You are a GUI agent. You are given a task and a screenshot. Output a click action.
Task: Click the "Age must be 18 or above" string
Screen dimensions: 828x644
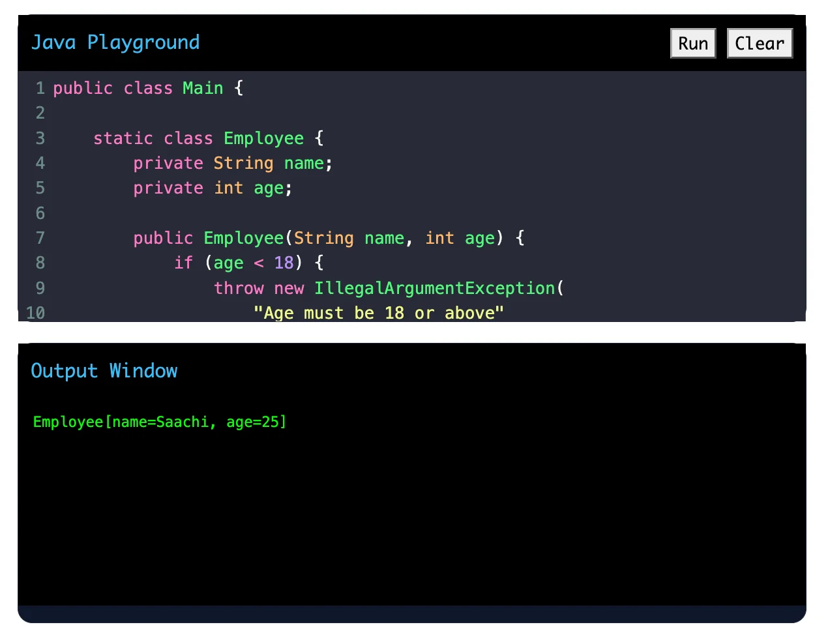tap(379, 313)
